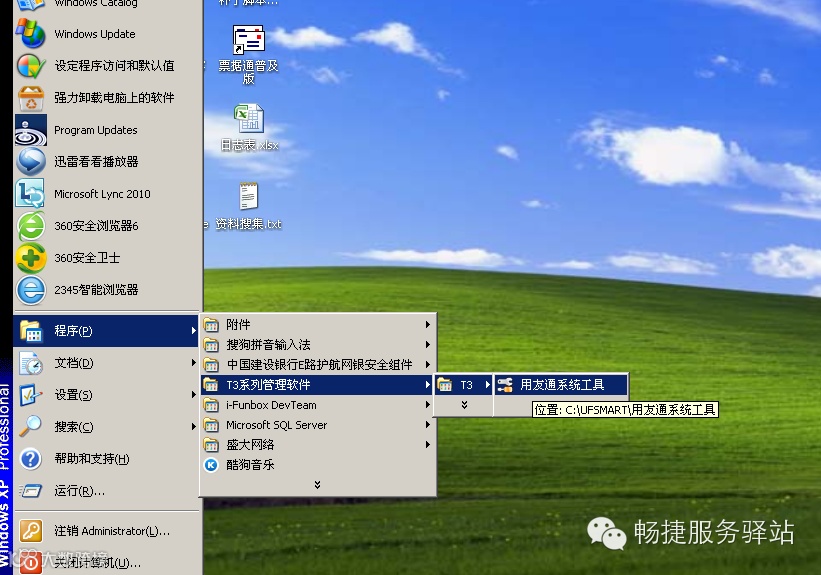Viewport: 821px width, 575px height.
Task: Click the 盛大网络 folder icon
Action: (x=211, y=445)
